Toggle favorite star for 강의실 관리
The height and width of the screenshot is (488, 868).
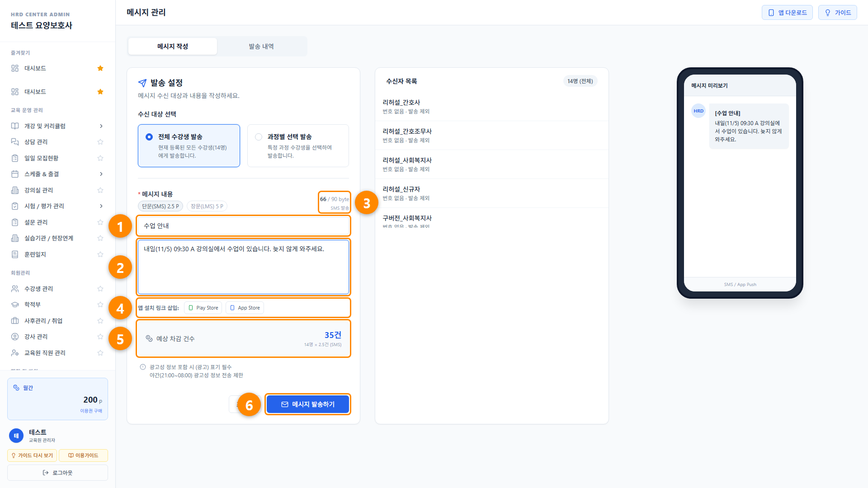[x=100, y=190]
